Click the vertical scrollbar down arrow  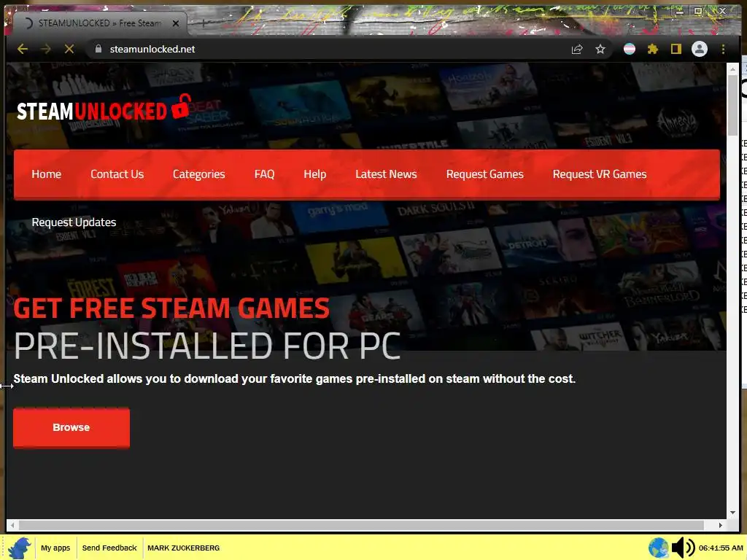pyautogui.click(x=732, y=513)
